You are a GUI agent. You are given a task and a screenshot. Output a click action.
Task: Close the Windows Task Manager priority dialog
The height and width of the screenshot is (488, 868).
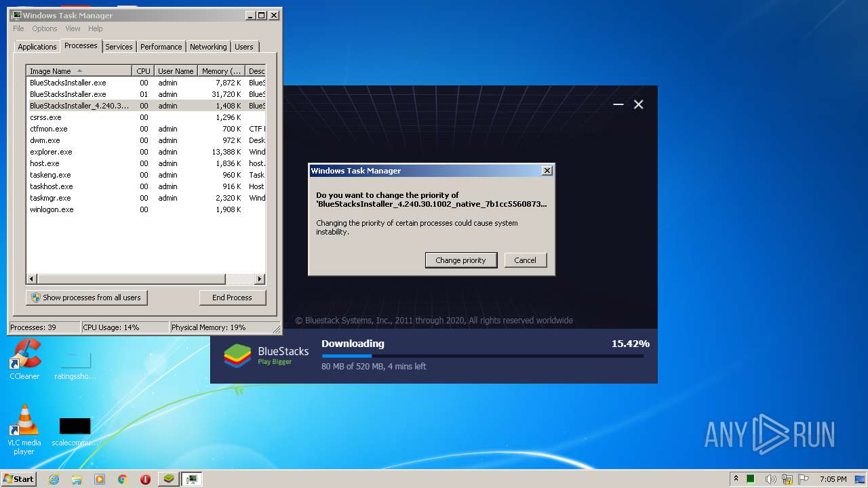point(547,171)
